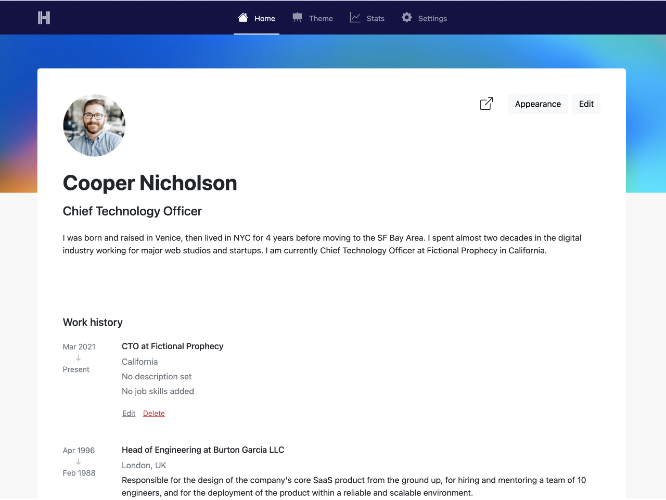The height and width of the screenshot is (500, 666).
Task: Click the No job skills added text
Action: 158,391
